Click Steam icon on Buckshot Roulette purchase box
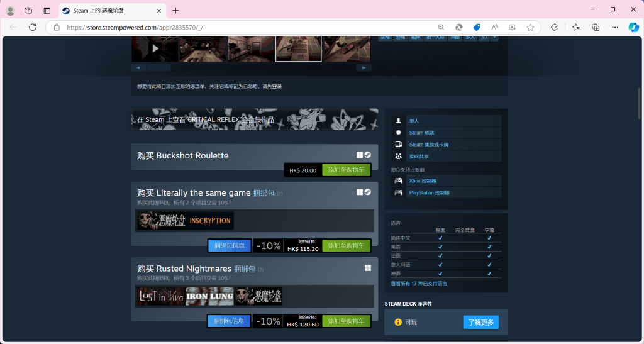The image size is (644, 344). pos(367,155)
